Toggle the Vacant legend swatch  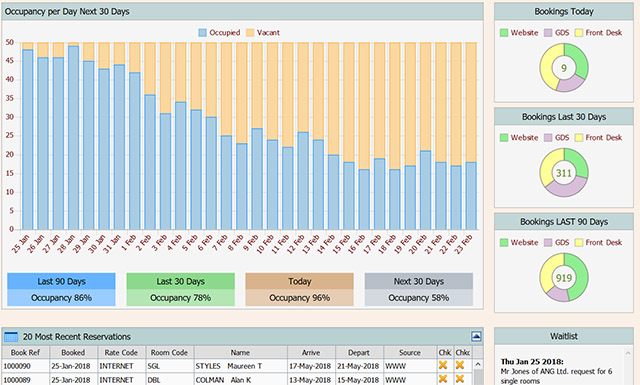click(250, 33)
